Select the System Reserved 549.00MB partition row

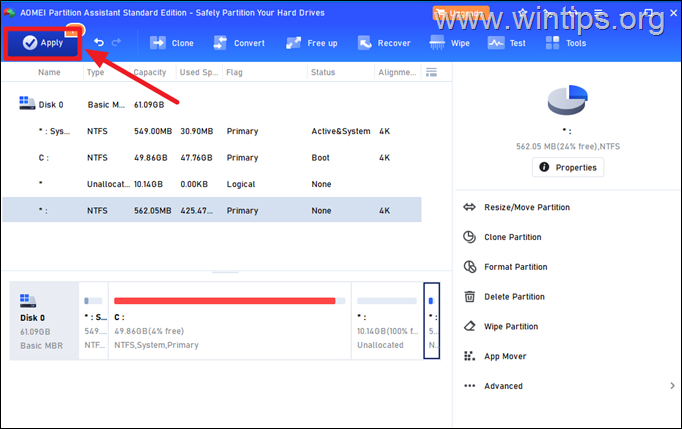pos(212,131)
